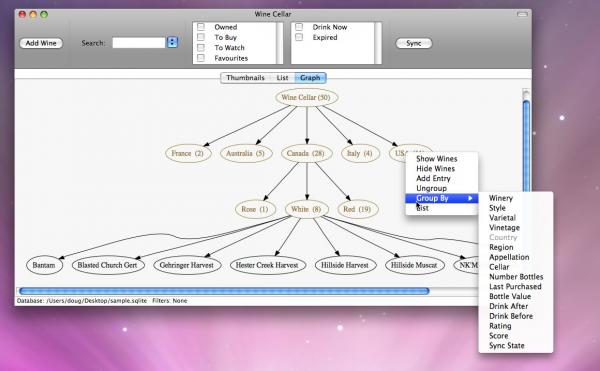This screenshot has width=600, height=371.
Task: Click the Hester Creek Harvest wine node
Action: [x=267, y=265]
